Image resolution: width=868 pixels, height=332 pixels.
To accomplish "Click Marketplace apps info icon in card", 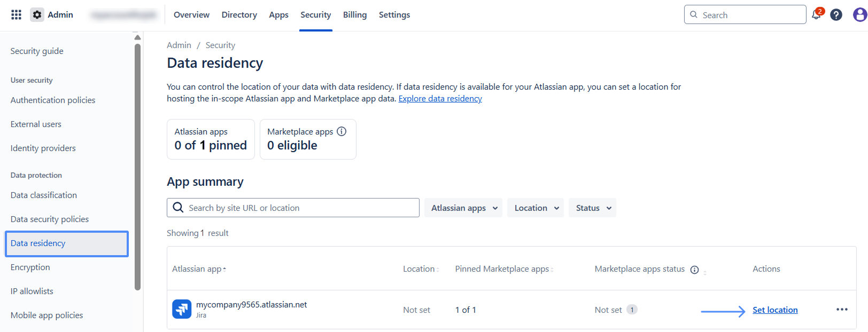I will [342, 131].
